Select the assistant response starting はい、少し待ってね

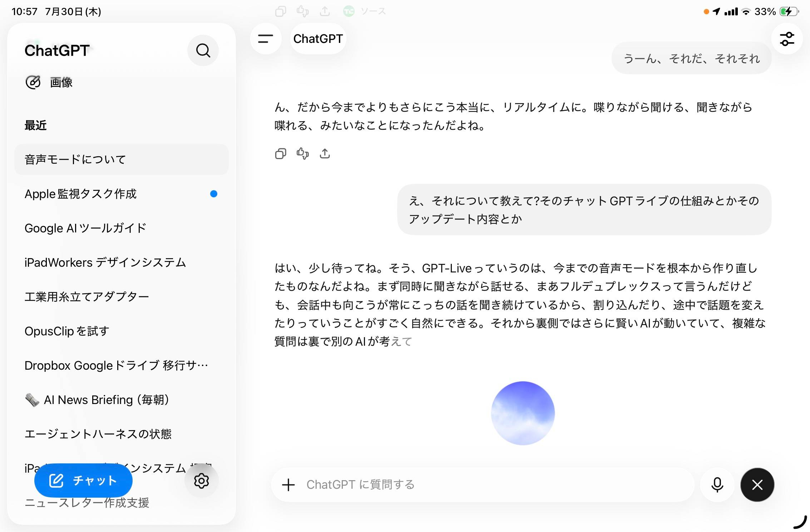[x=520, y=305]
